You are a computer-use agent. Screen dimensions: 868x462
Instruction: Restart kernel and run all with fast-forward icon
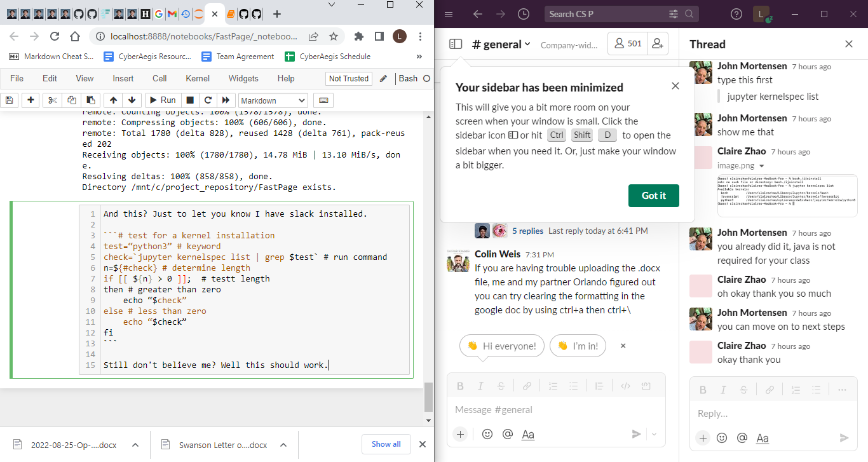(x=225, y=100)
